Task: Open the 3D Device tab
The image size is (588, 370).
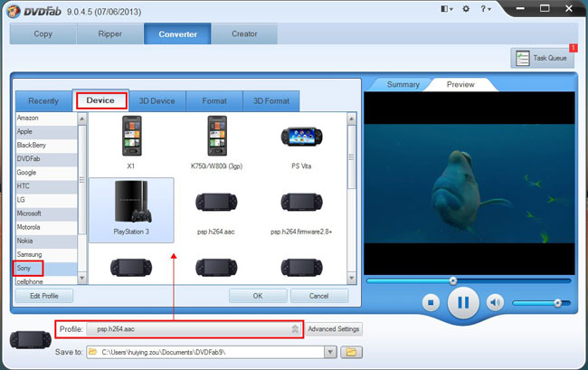Action: 157,101
